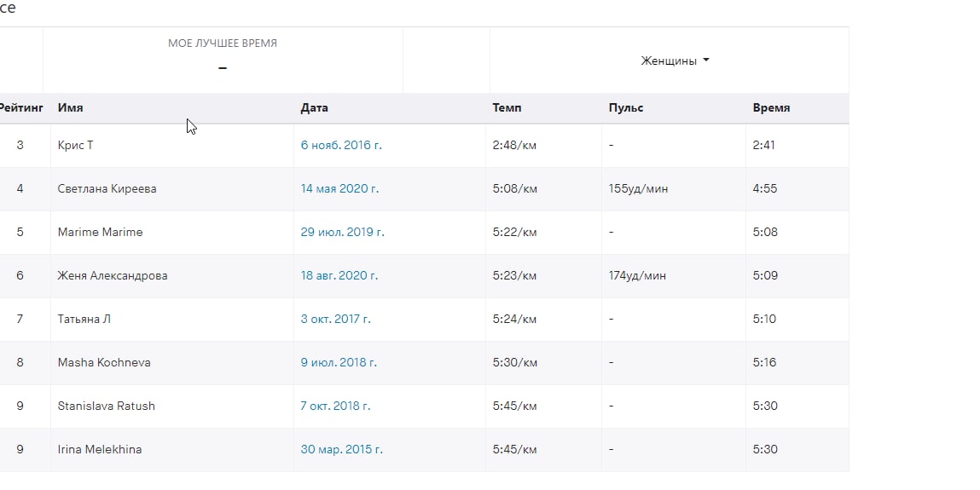Click Stanislava Ratush's pace 5:45/км
Image resolution: width=980 pixels, height=490 pixels.
(514, 406)
